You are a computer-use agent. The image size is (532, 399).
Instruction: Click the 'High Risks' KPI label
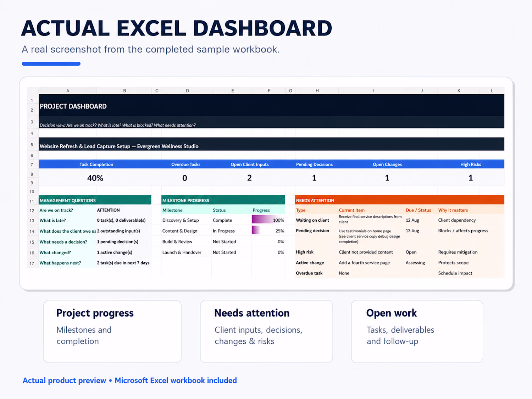tap(471, 165)
